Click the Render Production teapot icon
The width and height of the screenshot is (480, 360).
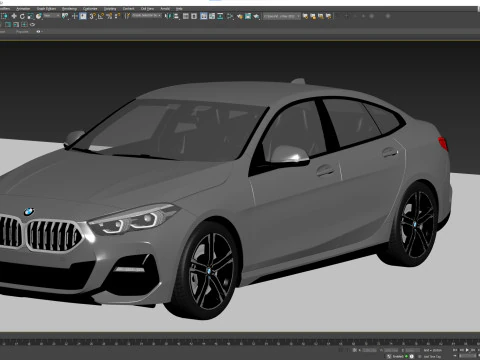tap(256, 16)
